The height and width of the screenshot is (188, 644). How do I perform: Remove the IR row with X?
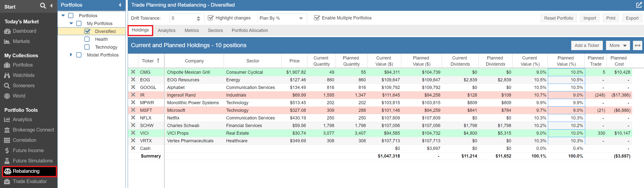(133, 95)
